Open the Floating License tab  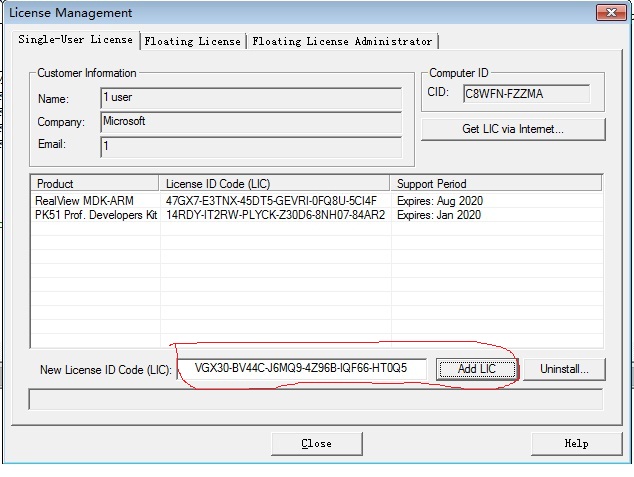pos(193,41)
